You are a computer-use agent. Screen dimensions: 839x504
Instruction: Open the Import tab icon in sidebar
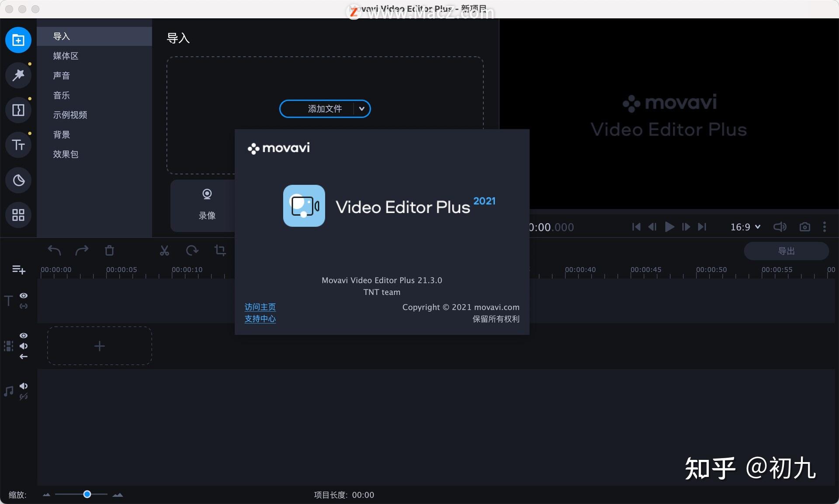pos(18,40)
